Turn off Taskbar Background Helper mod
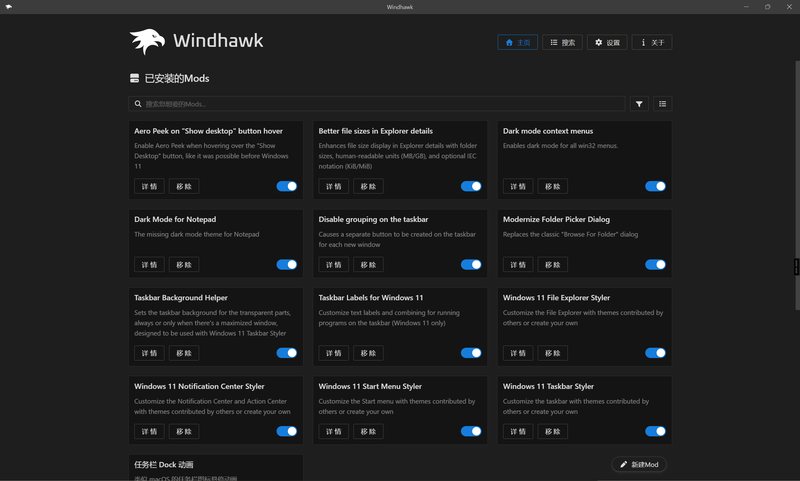Image resolution: width=800 pixels, height=481 pixels. coord(287,353)
